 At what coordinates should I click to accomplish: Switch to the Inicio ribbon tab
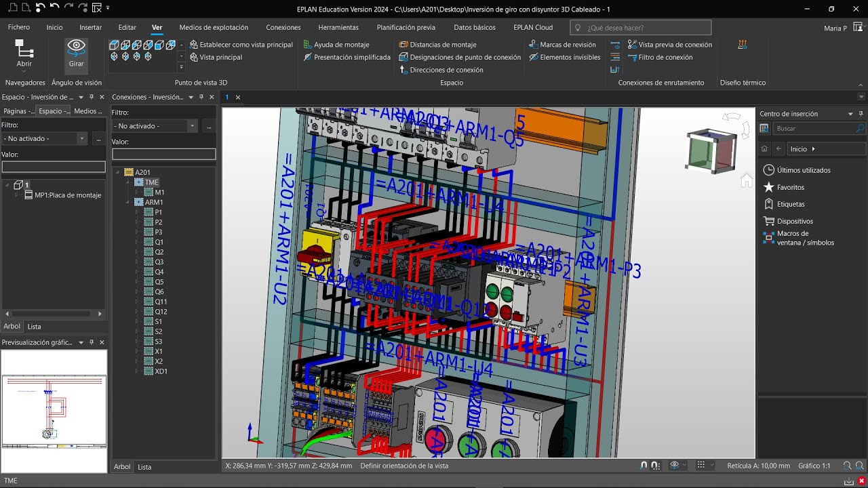54,28
